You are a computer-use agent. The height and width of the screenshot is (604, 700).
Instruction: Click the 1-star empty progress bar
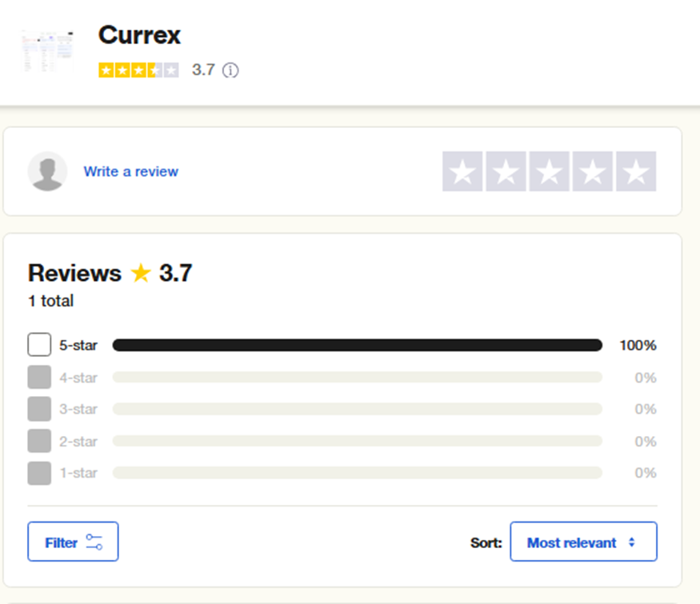pos(357,473)
